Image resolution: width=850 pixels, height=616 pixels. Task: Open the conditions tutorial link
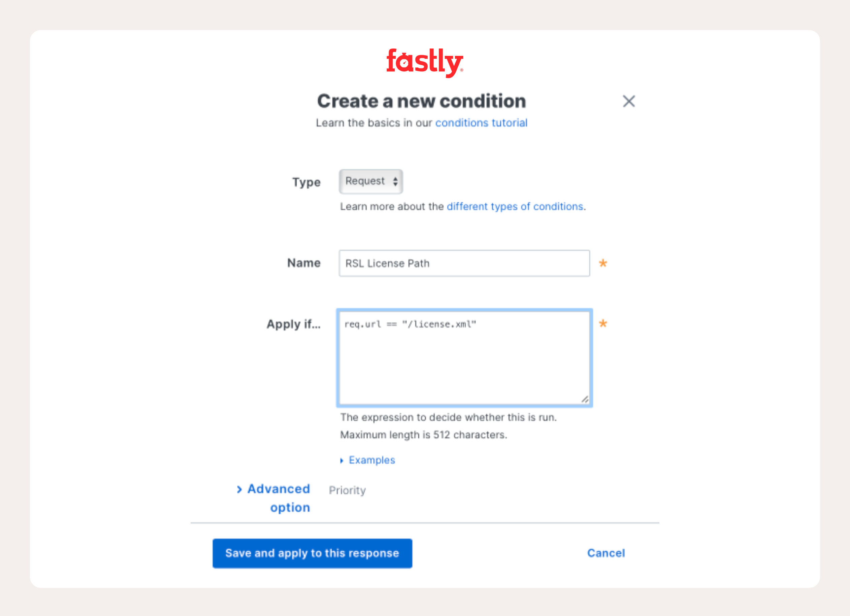[481, 123]
